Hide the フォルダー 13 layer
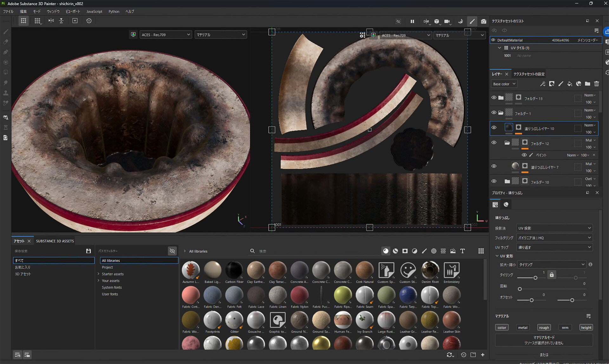609x364 pixels. (494, 98)
